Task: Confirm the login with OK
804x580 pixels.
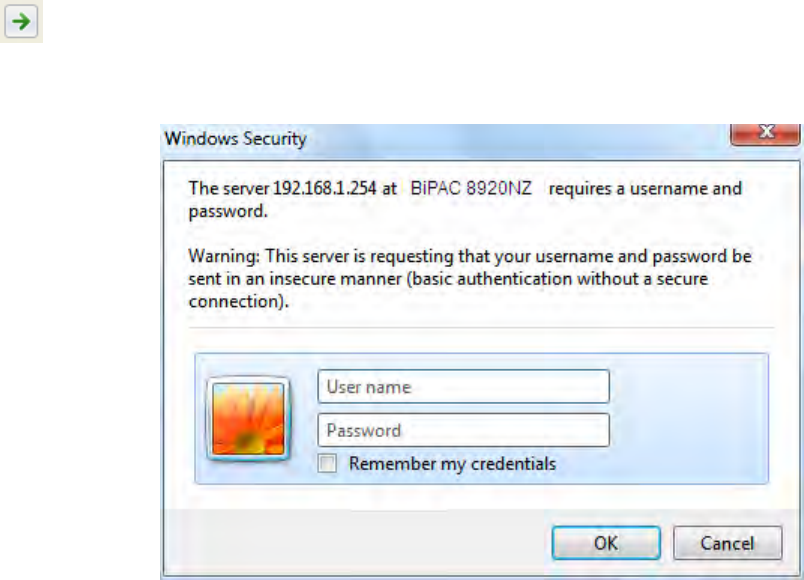Action: click(x=606, y=543)
